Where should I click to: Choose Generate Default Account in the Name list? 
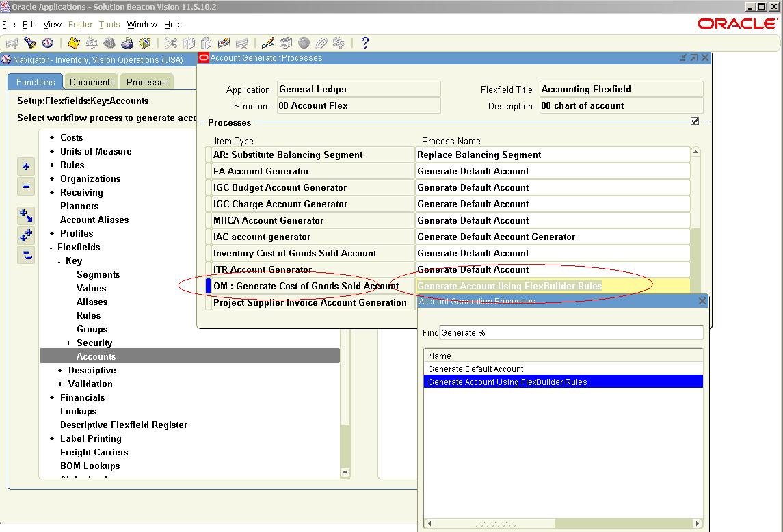point(563,369)
